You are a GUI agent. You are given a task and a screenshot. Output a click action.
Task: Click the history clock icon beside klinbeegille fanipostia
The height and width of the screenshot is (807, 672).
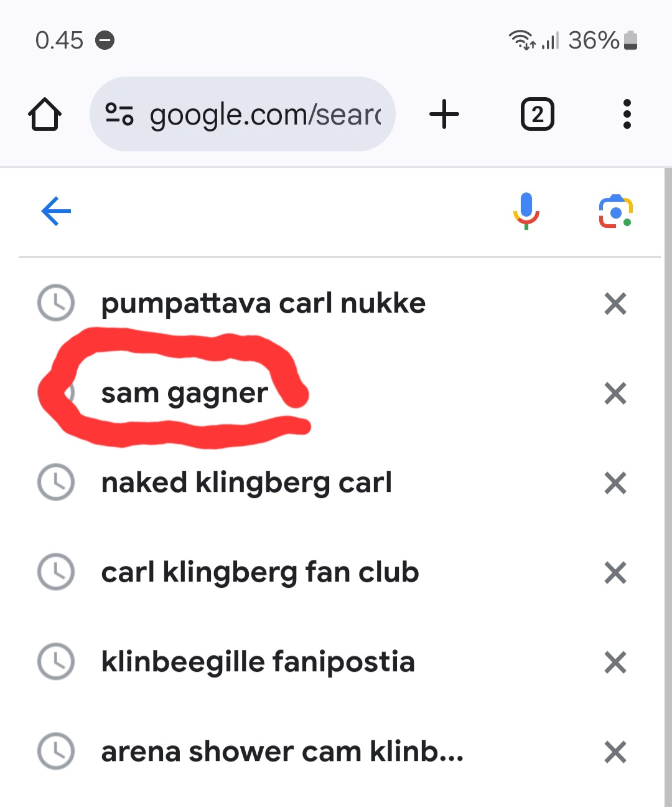(56, 661)
